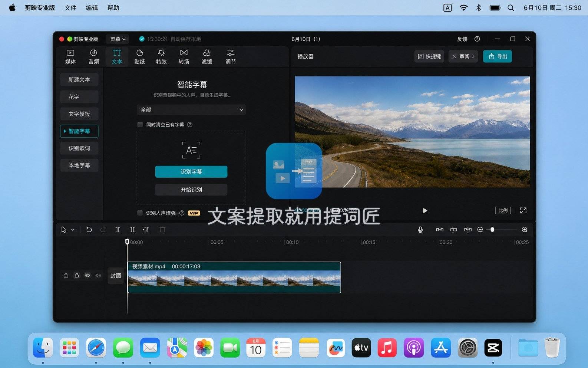Image resolution: width=588 pixels, height=368 pixels.
Task: Click the delete-left trim tool
Action: (132, 230)
